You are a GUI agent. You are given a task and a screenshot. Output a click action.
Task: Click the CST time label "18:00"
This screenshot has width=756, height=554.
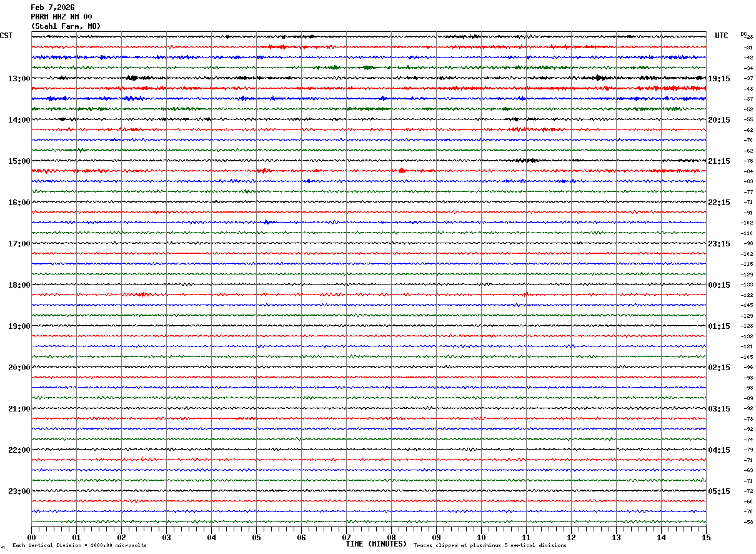pos(19,285)
